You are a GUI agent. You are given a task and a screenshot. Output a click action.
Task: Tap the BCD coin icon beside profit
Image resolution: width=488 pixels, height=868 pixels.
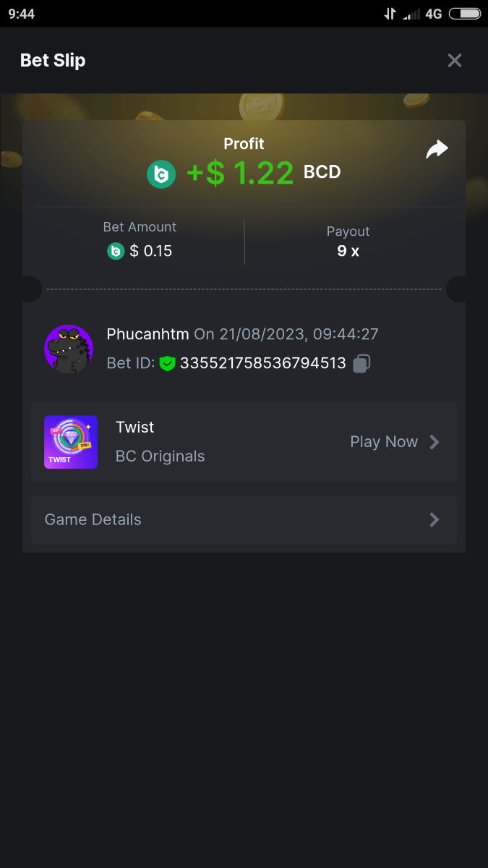click(x=161, y=174)
